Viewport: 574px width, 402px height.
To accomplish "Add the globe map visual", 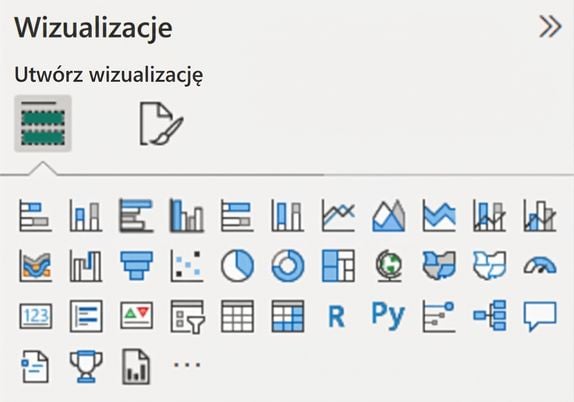I will click(389, 265).
